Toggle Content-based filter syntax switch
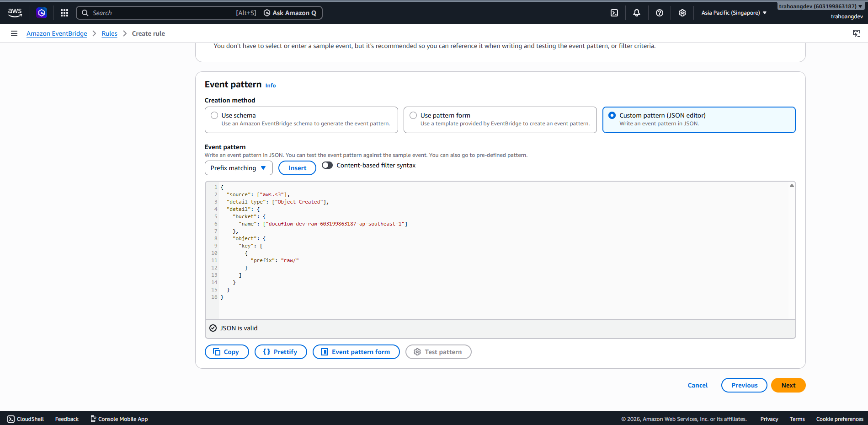This screenshot has height=425, width=868. click(327, 165)
